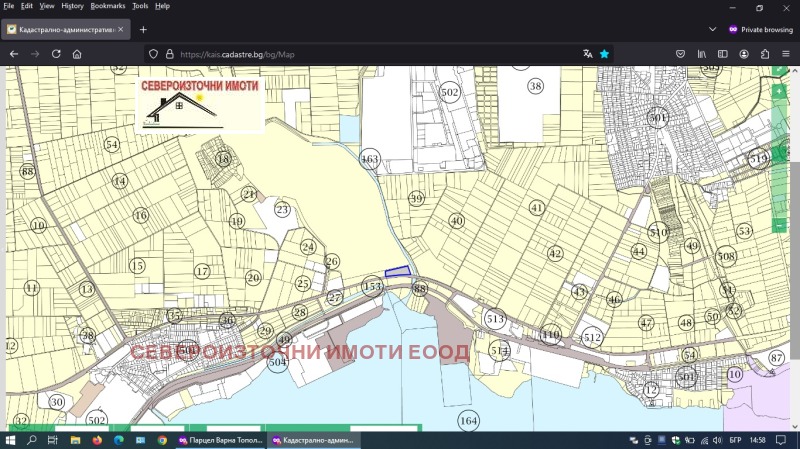
Task: Click cadastral district label 42
Action: pyautogui.click(x=555, y=254)
